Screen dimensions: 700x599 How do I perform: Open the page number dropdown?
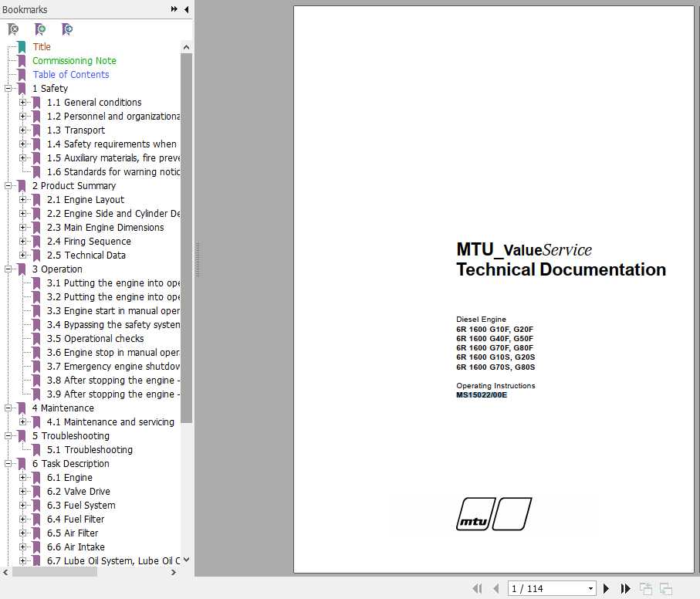[590, 588]
